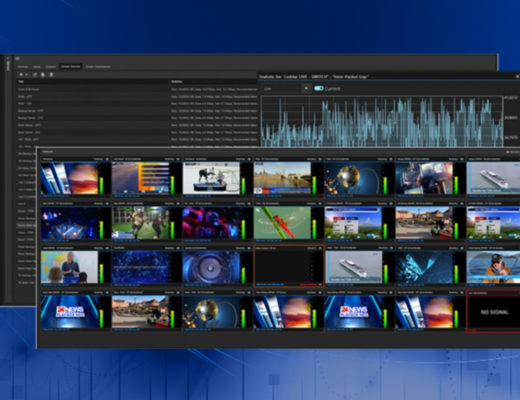Click the header icon on the red dragonfly tile

pyautogui.click(x=320, y=203)
